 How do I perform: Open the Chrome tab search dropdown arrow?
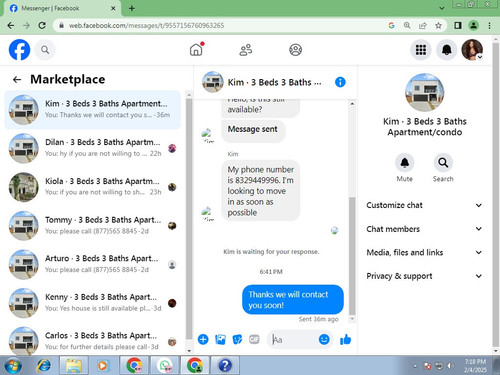(x=442, y=8)
